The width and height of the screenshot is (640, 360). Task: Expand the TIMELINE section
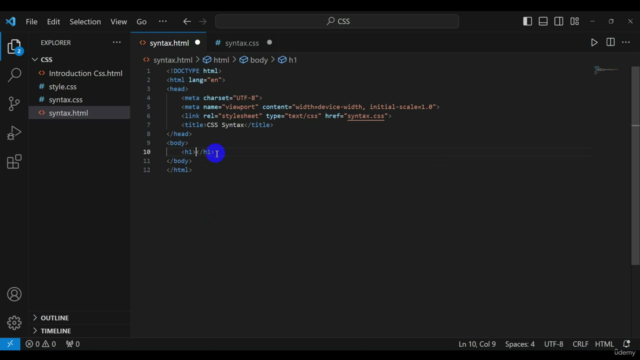(56, 331)
